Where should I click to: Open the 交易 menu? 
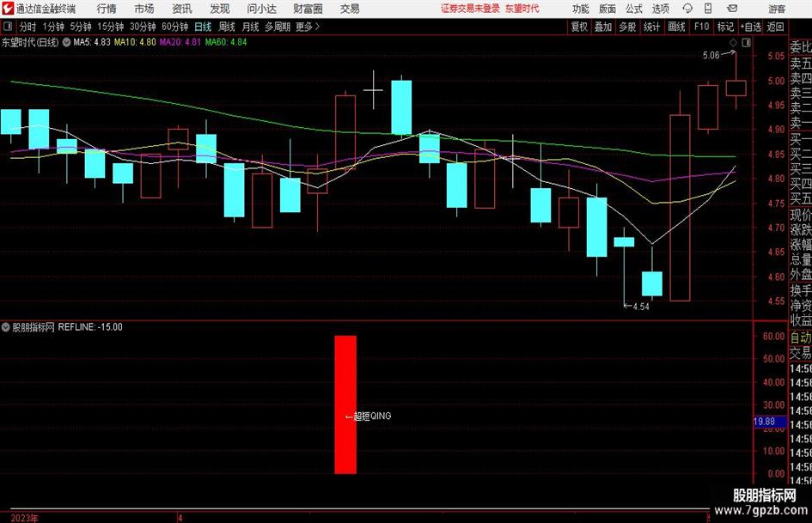coord(350,9)
